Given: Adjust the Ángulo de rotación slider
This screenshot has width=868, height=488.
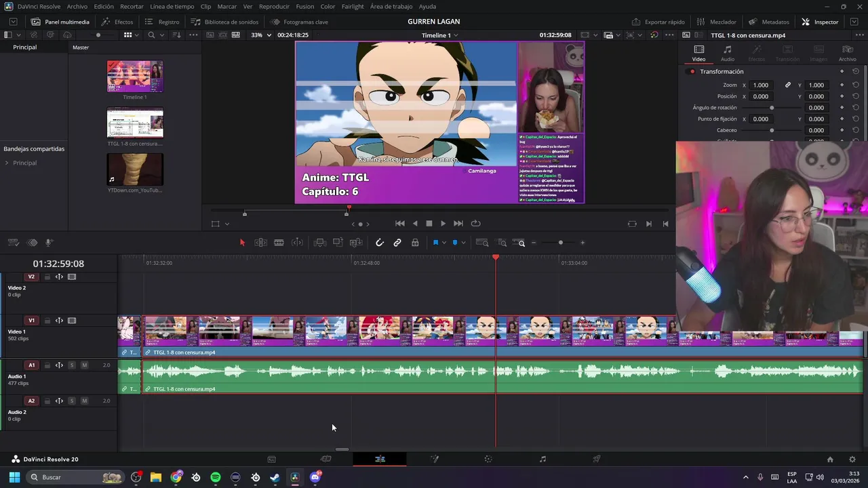Looking at the screenshot, I should (x=772, y=108).
